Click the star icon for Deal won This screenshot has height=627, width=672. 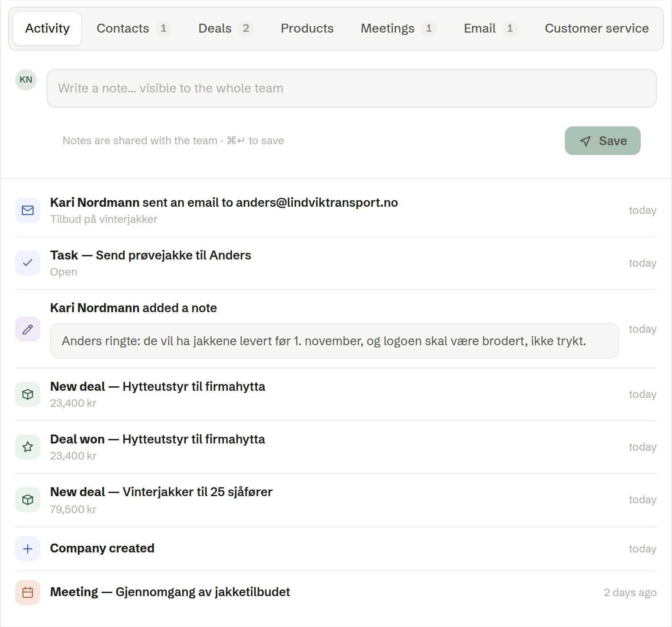pyautogui.click(x=28, y=447)
